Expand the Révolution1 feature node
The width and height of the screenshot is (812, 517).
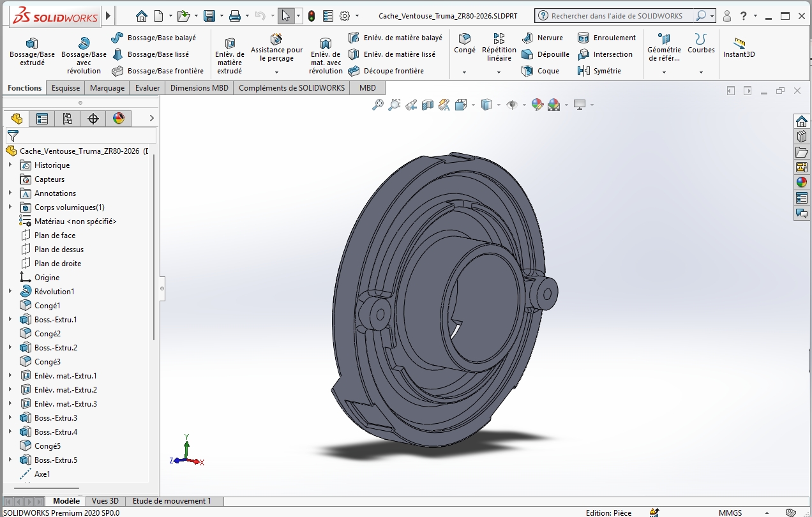(10, 291)
